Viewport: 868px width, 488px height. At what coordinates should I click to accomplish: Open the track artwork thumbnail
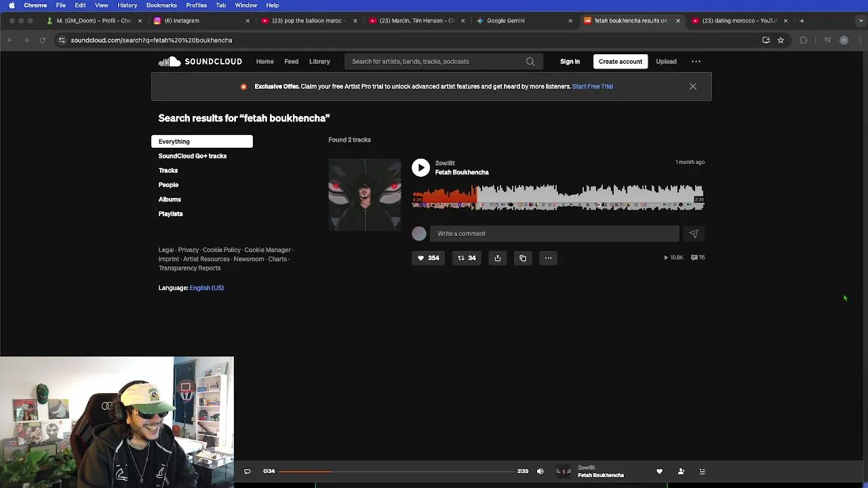(x=365, y=195)
